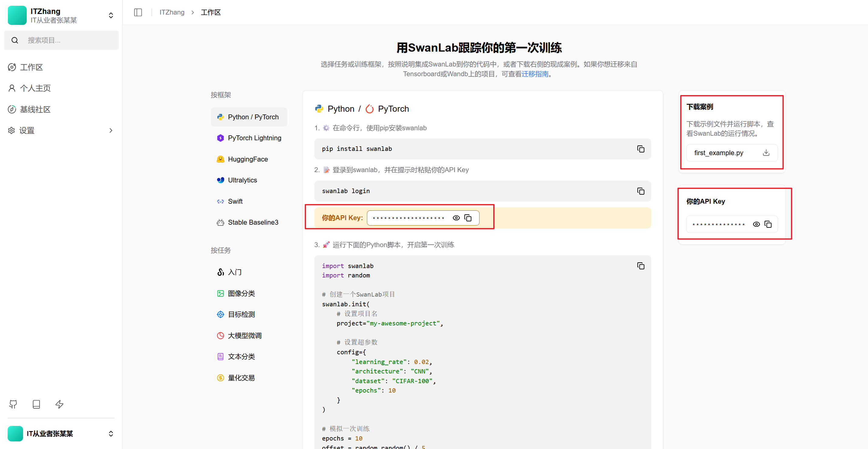Copy API Key in right side card
The width and height of the screenshot is (868, 449).
[x=768, y=224]
